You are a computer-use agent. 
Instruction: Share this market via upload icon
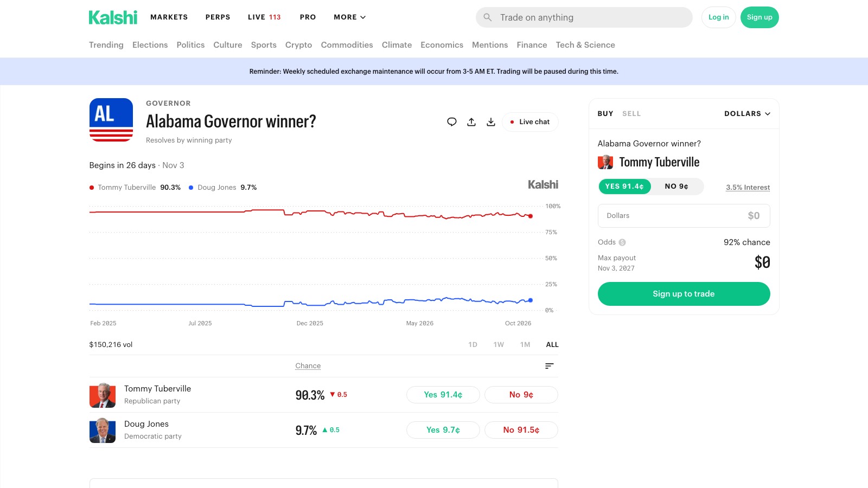471,122
